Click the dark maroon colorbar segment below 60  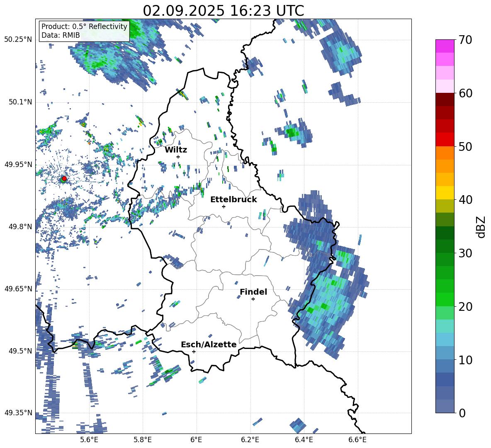tap(445, 100)
